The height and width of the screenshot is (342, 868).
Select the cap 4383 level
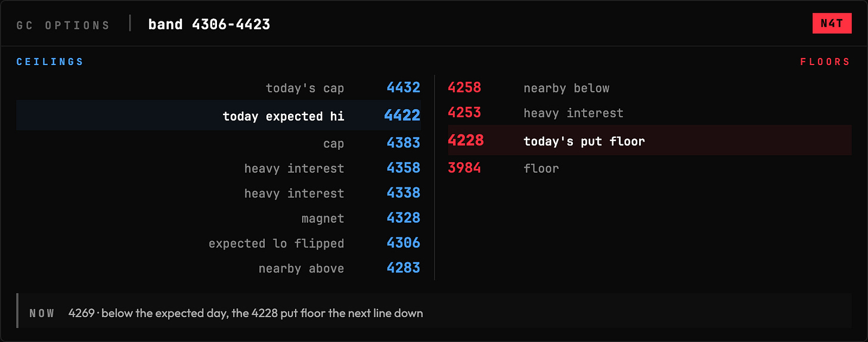click(219, 143)
